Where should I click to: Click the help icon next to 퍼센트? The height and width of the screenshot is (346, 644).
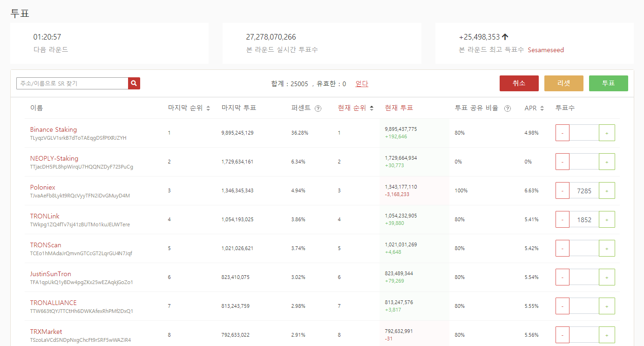point(318,109)
